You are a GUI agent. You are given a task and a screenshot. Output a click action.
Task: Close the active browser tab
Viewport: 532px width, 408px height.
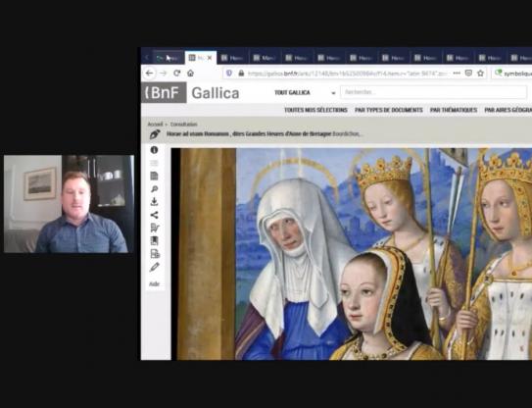tap(210, 58)
